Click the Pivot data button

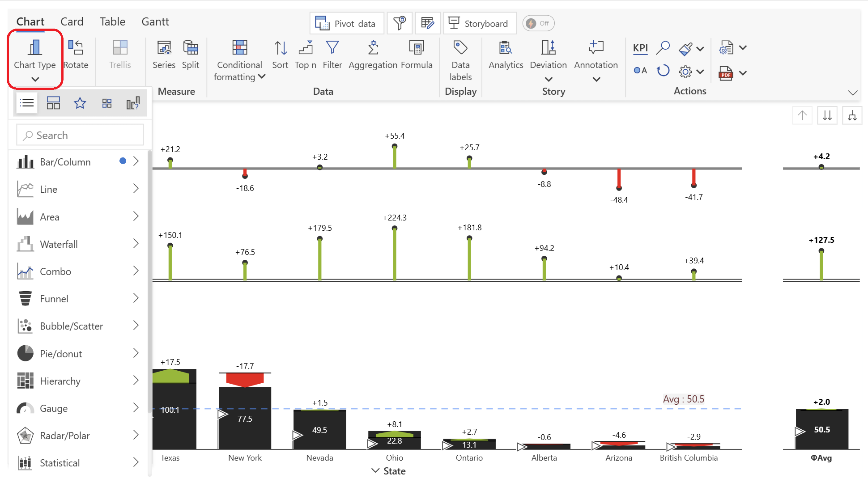346,23
